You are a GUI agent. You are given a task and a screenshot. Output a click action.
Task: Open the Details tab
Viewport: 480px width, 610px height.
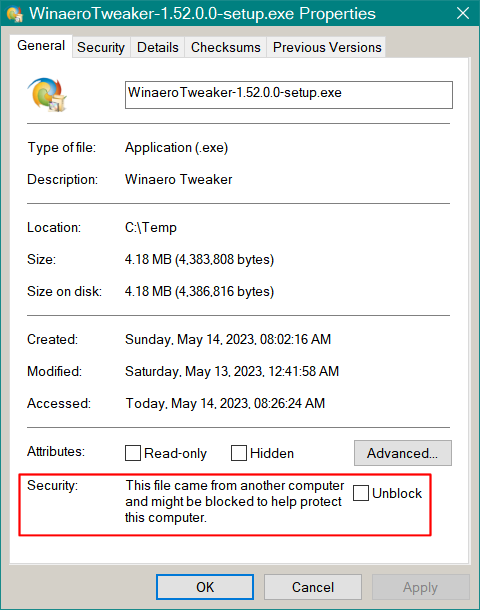(x=158, y=47)
